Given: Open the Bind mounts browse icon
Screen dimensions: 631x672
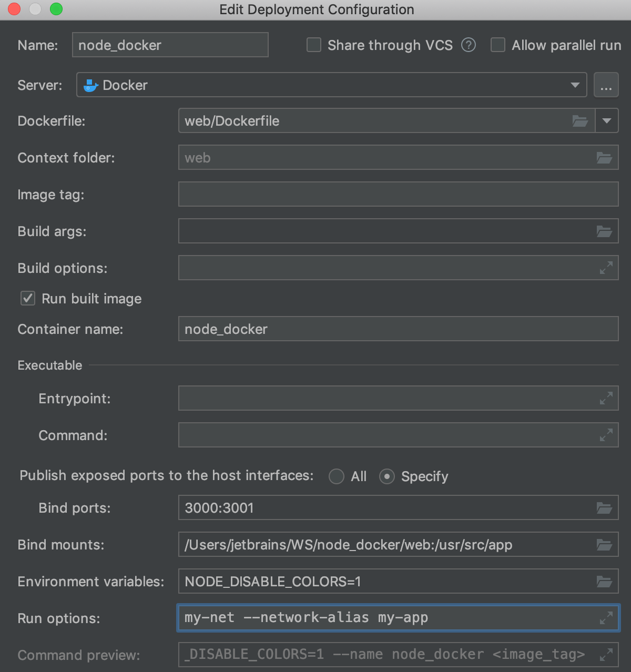Looking at the screenshot, I should tap(604, 545).
